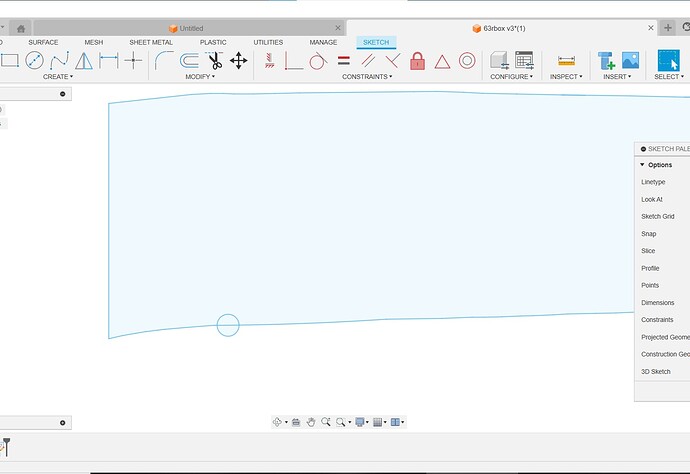Switch to the MESH tab
This screenshot has width=690, height=474.
click(x=94, y=42)
